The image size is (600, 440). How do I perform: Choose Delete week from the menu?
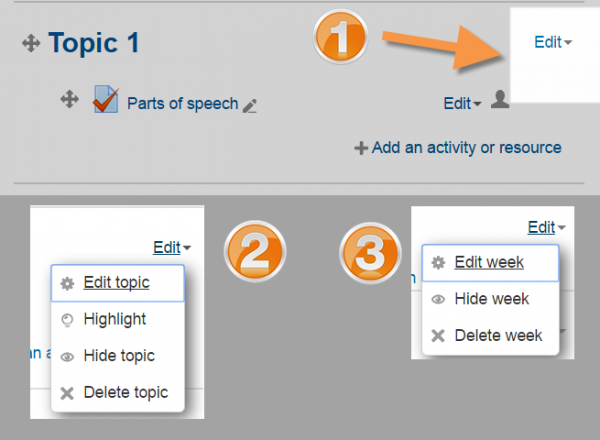[x=498, y=335]
